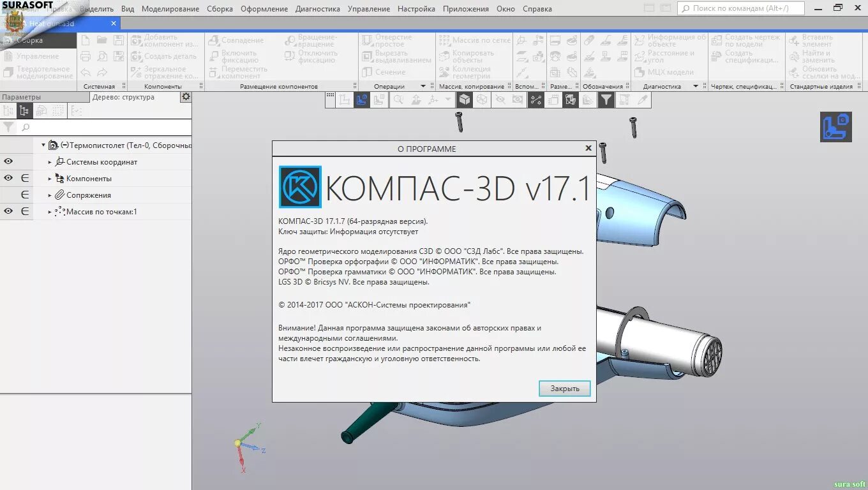
Task: Open the Диагностика panel dropdown arrow
Action: pyautogui.click(x=695, y=86)
